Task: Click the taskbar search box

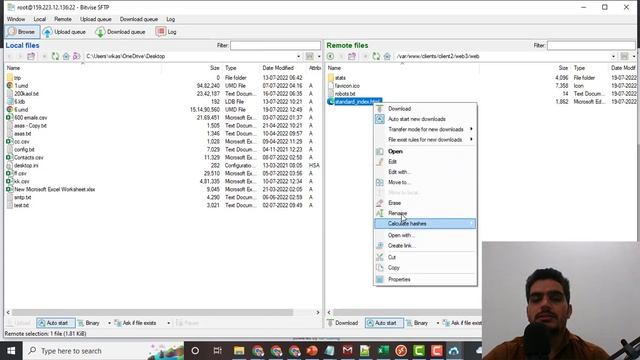Action: 104,351
